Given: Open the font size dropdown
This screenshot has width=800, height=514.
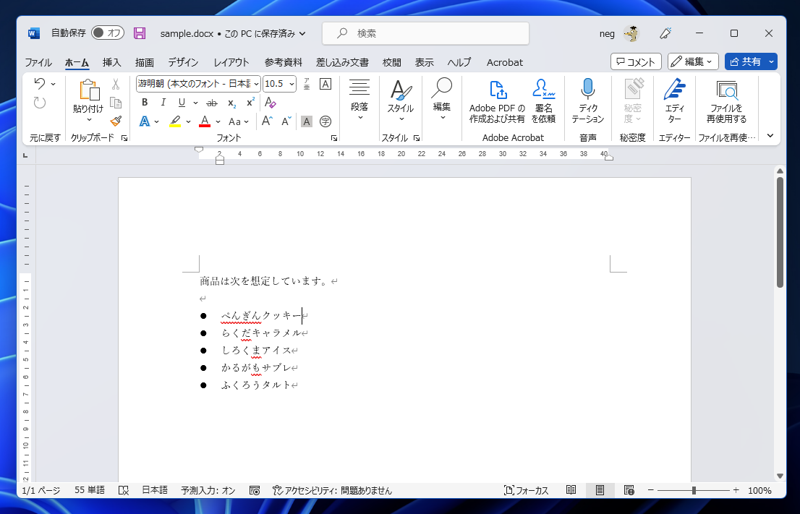Looking at the screenshot, I should 292,84.
